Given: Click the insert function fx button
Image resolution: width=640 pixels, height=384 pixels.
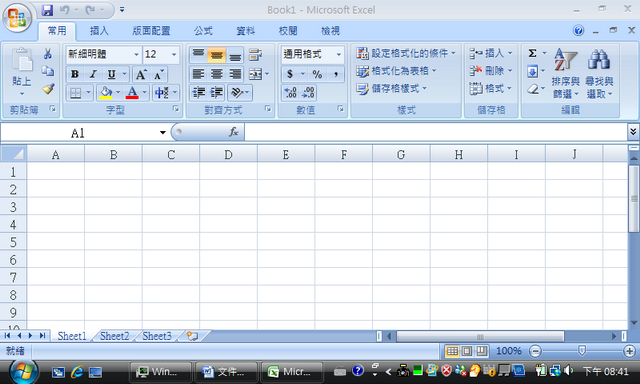Looking at the screenshot, I should coord(233,132).
